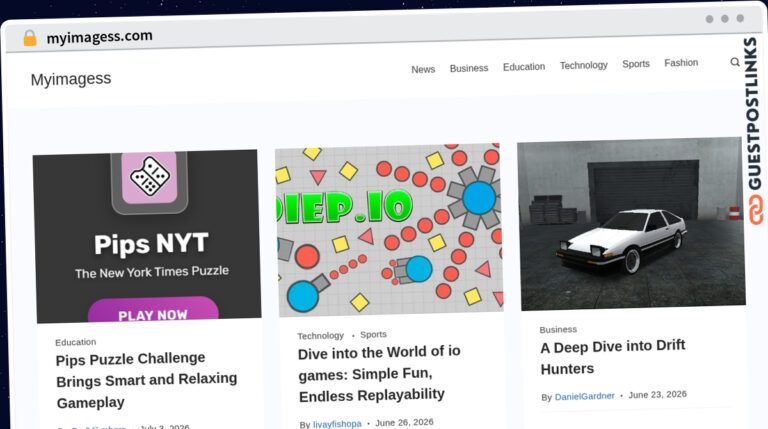Open the Dive into the World of io games title
This screenshot has width=768, height=429.
tap(379, 374)
